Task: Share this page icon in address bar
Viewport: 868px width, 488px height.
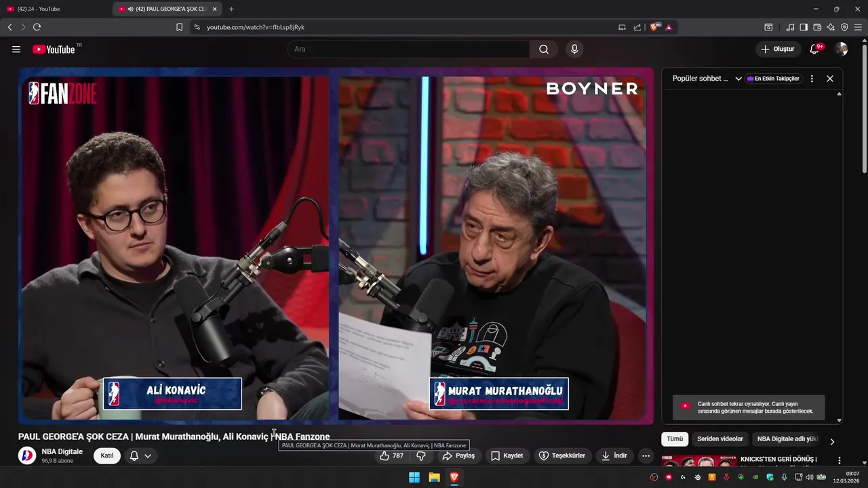Action: pos(637,27)
